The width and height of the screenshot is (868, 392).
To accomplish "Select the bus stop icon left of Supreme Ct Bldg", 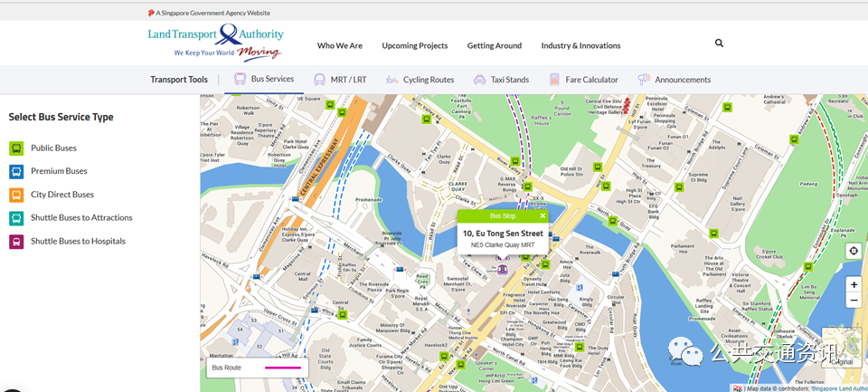I will pos(679,187).
